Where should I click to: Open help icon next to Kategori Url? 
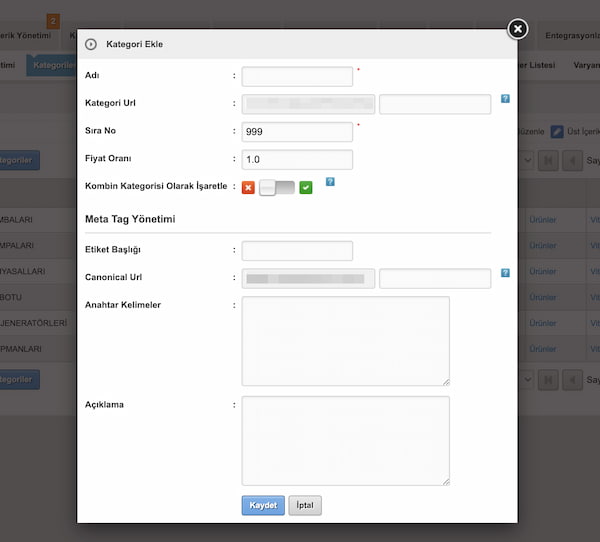(x=505, y=99)
